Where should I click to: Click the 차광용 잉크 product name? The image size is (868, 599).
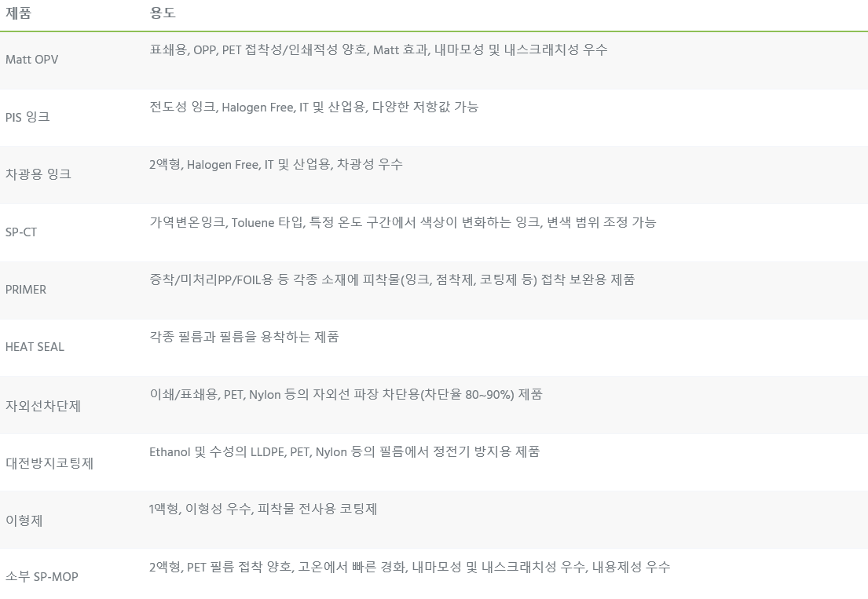tap(38, 174)
